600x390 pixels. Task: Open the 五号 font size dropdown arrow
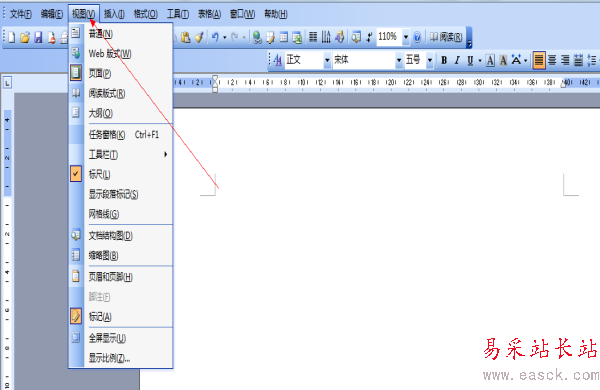[x=430, y=60]
